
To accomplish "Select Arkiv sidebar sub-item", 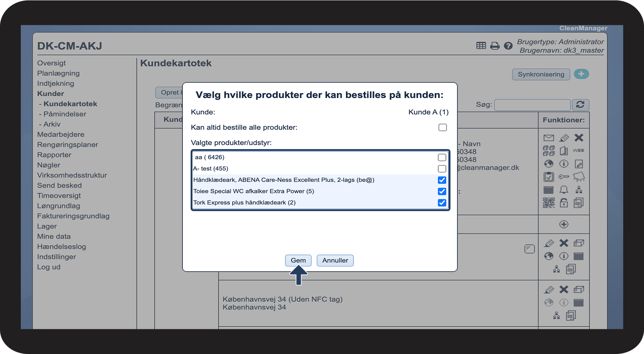I will coord(52,124).
